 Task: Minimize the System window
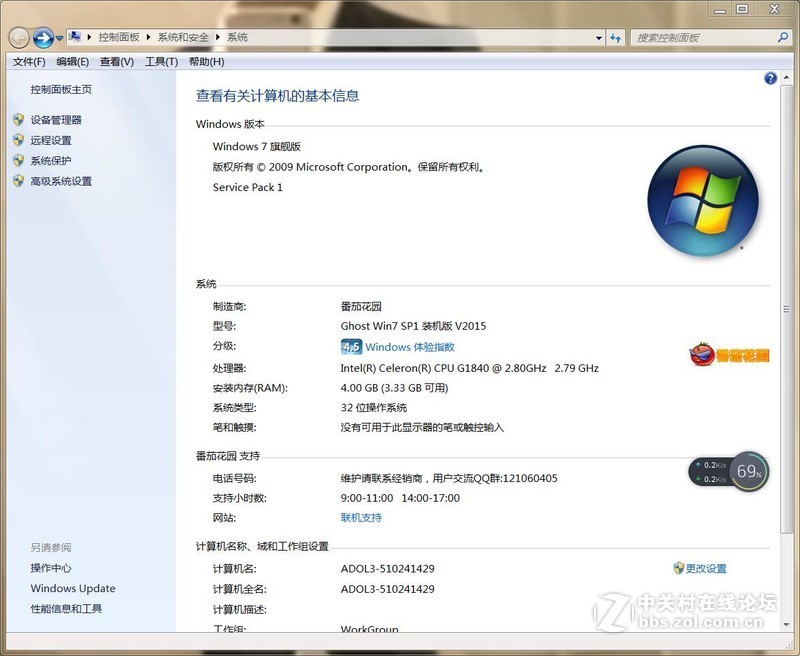tap(719, 8)
